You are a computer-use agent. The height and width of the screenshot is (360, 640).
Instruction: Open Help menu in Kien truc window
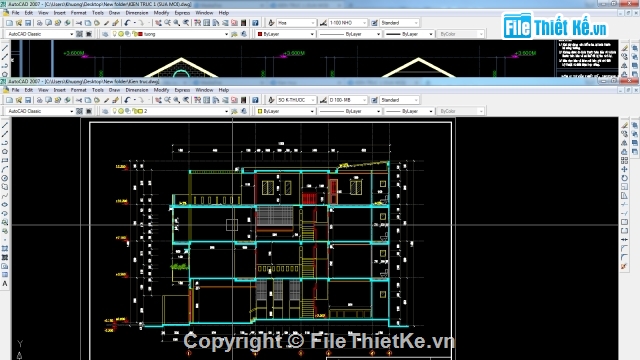pos(224,90)
